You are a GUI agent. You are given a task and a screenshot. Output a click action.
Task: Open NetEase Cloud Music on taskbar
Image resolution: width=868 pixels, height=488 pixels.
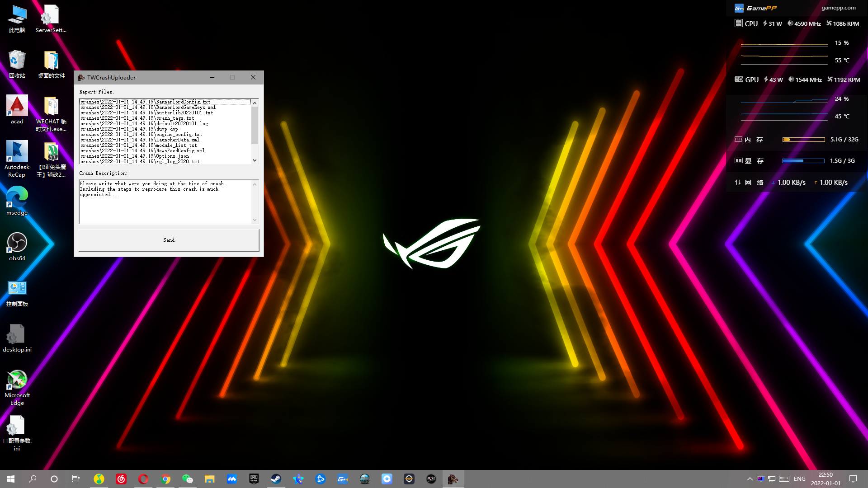(x=121, y=479)
